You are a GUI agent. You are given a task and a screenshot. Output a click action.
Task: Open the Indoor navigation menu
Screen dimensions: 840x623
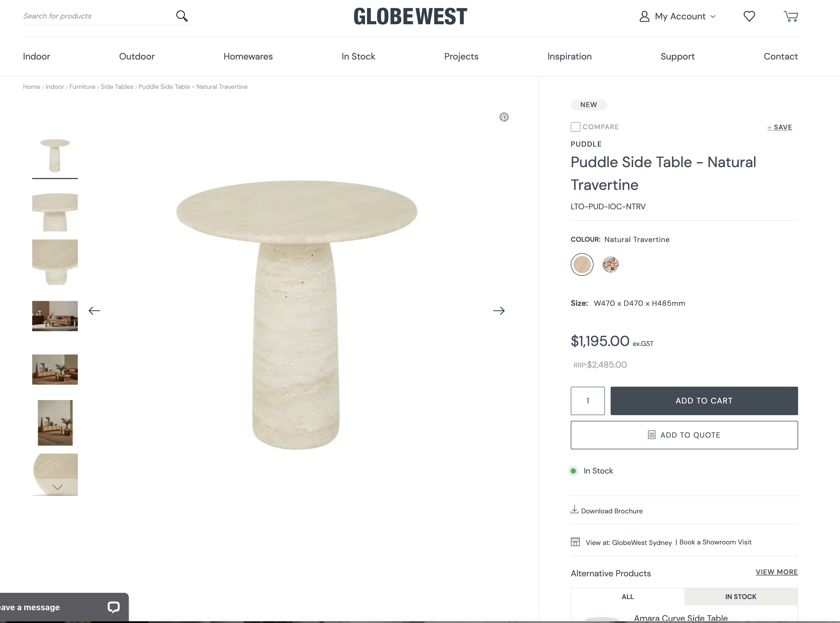click(36, 57)
